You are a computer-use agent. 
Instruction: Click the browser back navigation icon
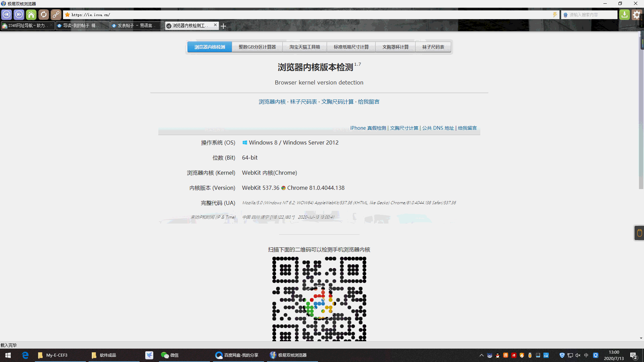[x=7, y=15]
